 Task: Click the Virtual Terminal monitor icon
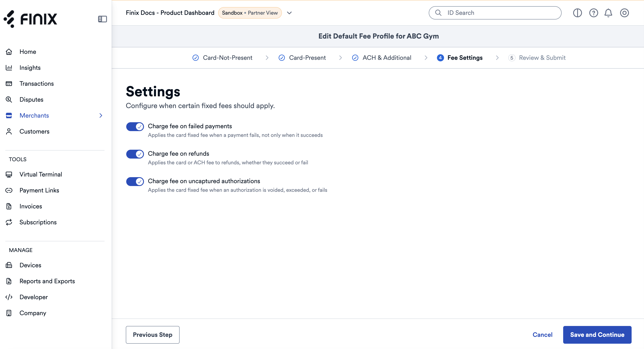(x=9, y=174)
